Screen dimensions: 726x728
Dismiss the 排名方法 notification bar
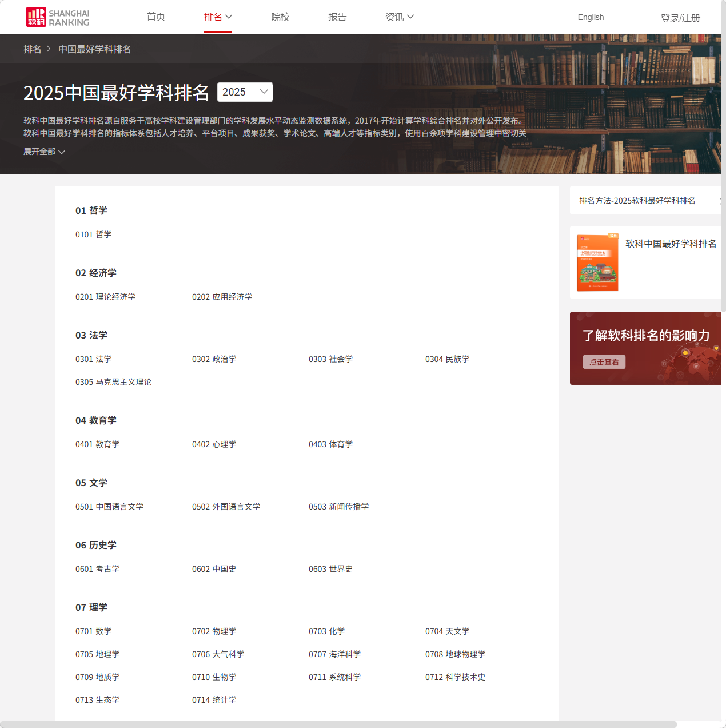(x=721, y=201)
